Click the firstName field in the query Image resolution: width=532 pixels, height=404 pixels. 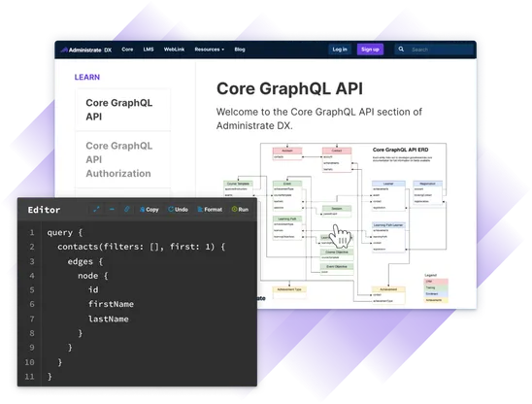pos(111,304)
